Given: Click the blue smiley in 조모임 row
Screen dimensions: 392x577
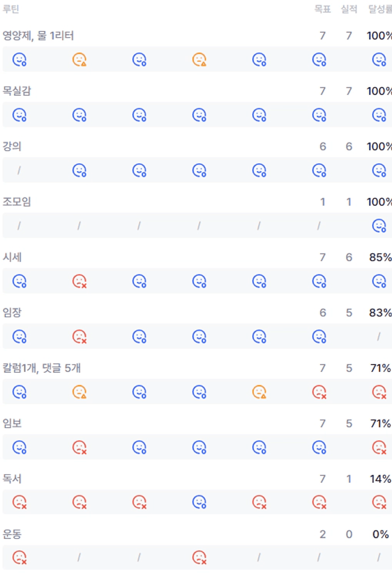Looking at the screenshot, I should pyautogui.click(x=379, y=226).
